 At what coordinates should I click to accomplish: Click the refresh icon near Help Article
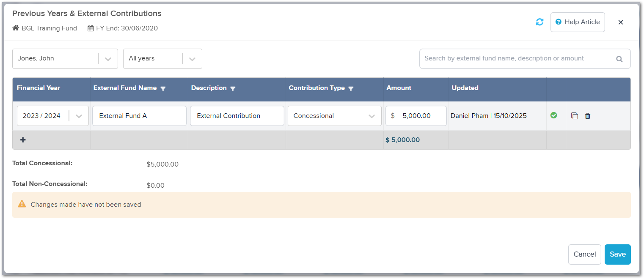pyautogui.click(x=539, y=22)
